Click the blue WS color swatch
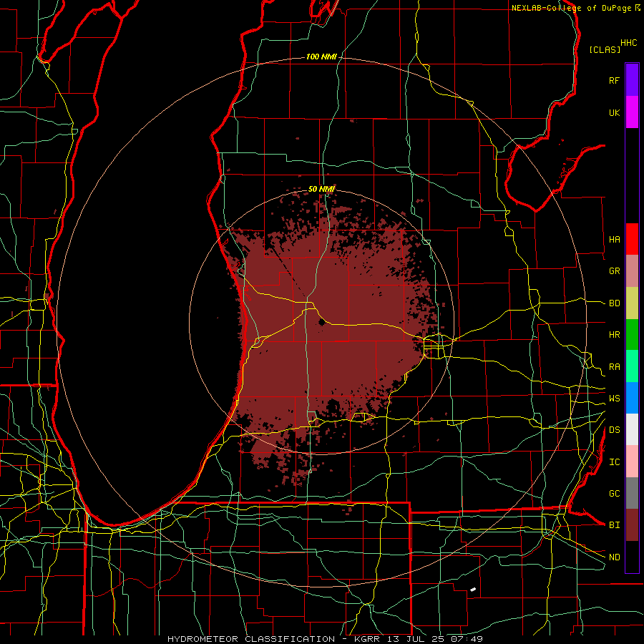Screen dimensions: 644x644 [x=632, y=398]
